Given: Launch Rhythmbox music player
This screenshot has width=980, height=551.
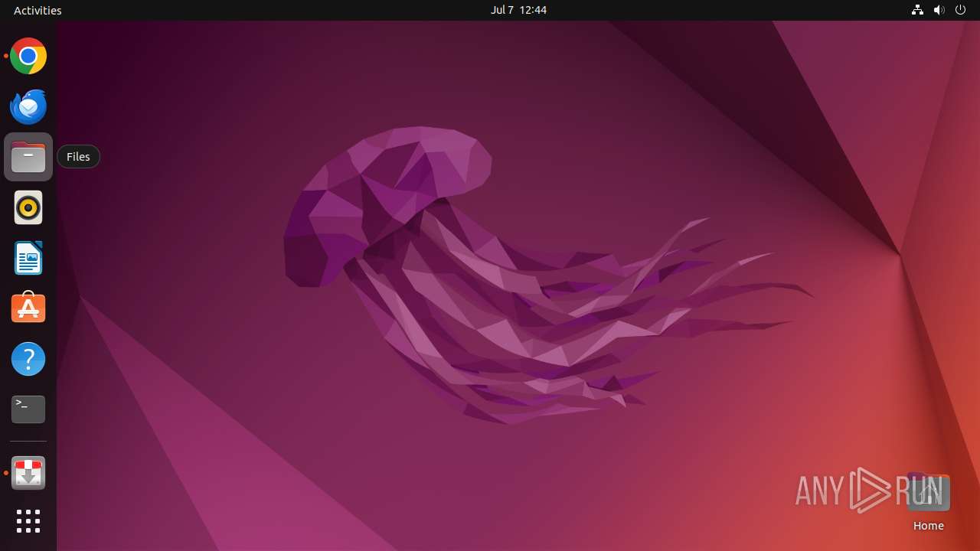Looking at the screenshot, I should click(28, 207).
